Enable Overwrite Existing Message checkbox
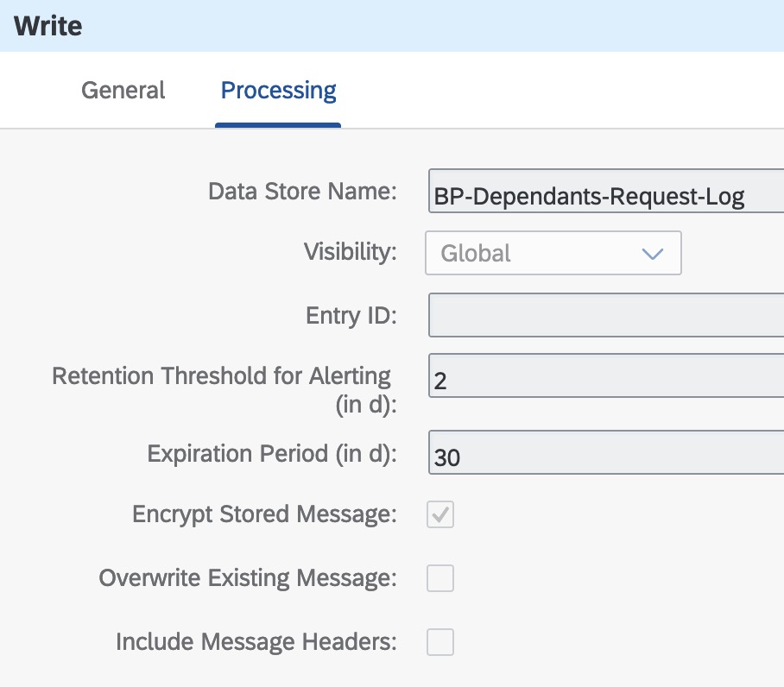The width and height of the screenshot is (784, 687). point(440,578)
